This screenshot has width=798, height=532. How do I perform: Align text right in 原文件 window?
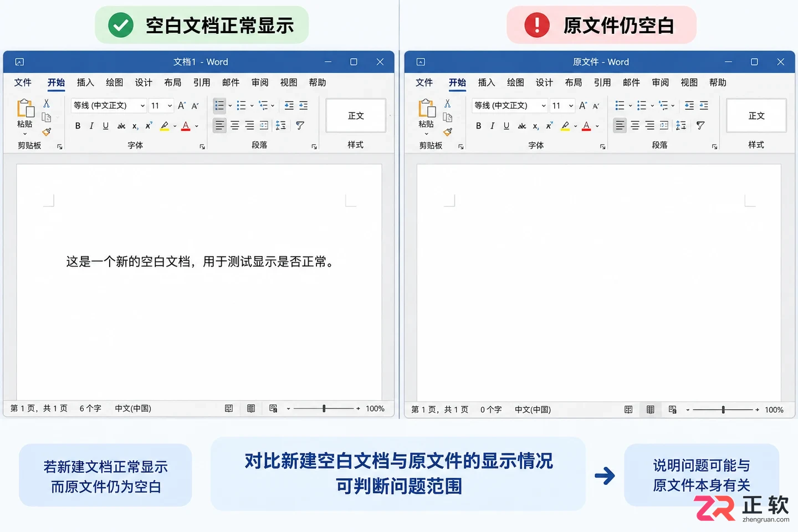click(649, 126)
